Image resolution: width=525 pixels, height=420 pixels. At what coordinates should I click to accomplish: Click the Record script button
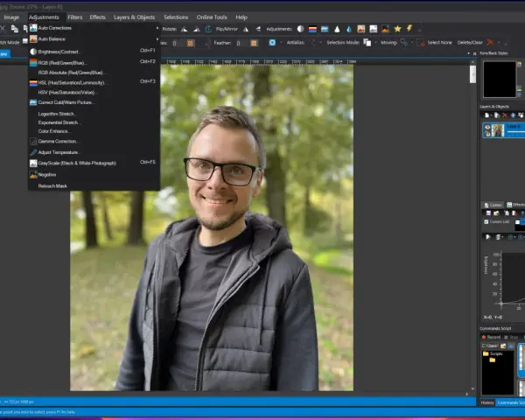pos(491,337)
